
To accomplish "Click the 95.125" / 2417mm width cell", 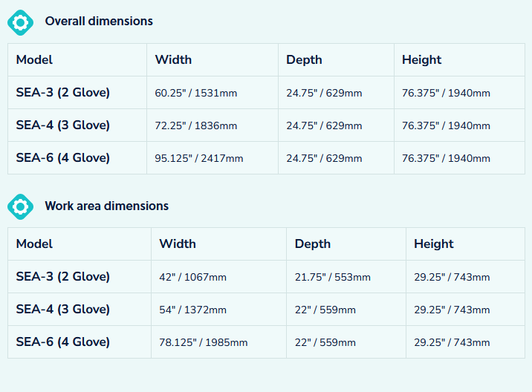I will 199,159.
